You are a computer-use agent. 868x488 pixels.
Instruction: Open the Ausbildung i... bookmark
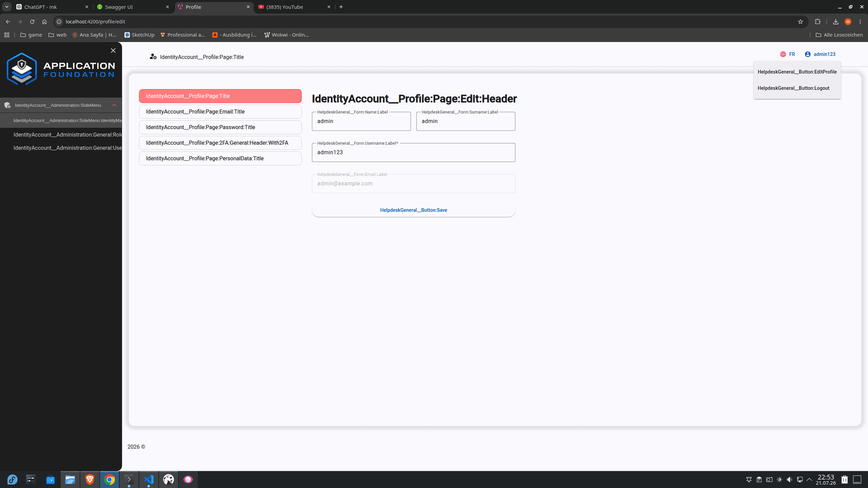(x=235, y=35)
